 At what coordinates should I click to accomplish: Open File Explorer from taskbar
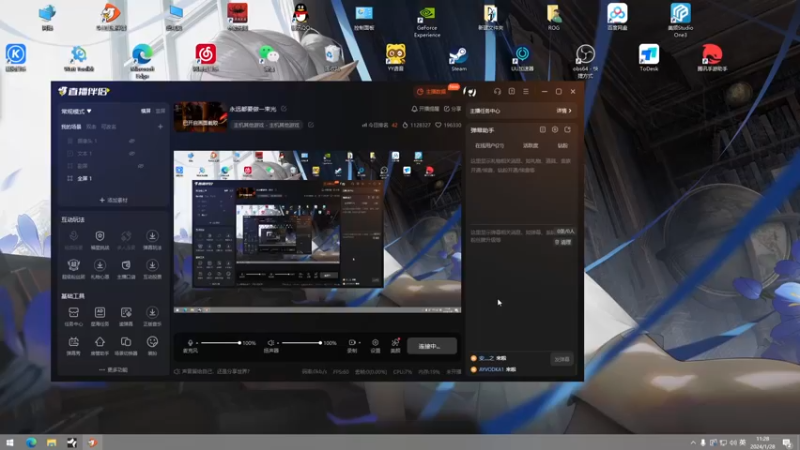pyautogui.click(x=52, y=442)
